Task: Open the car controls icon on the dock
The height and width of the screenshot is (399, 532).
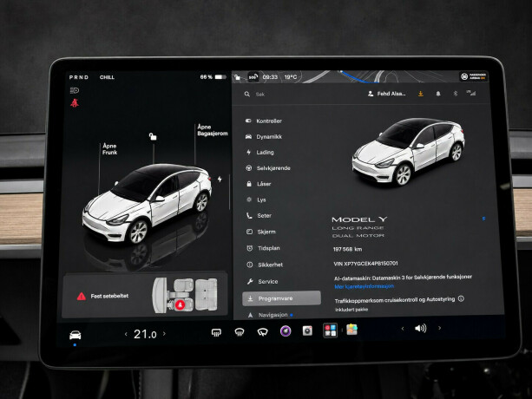Action: point(75,335)
